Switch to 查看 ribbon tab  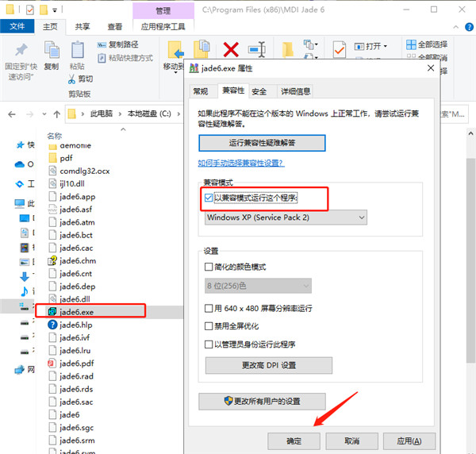(x=115, y=27)
